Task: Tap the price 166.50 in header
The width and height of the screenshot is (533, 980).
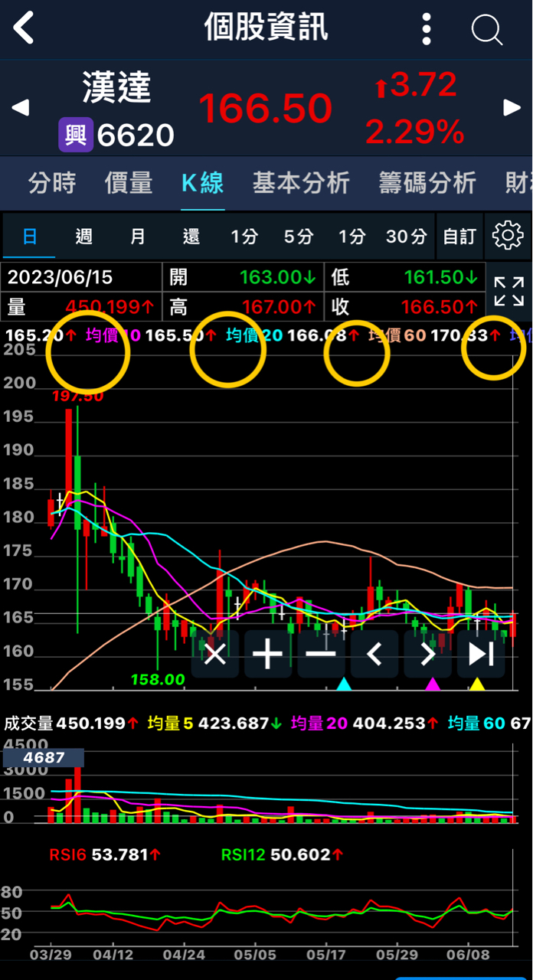Action: pyautogui.click(x=266, y=108)
